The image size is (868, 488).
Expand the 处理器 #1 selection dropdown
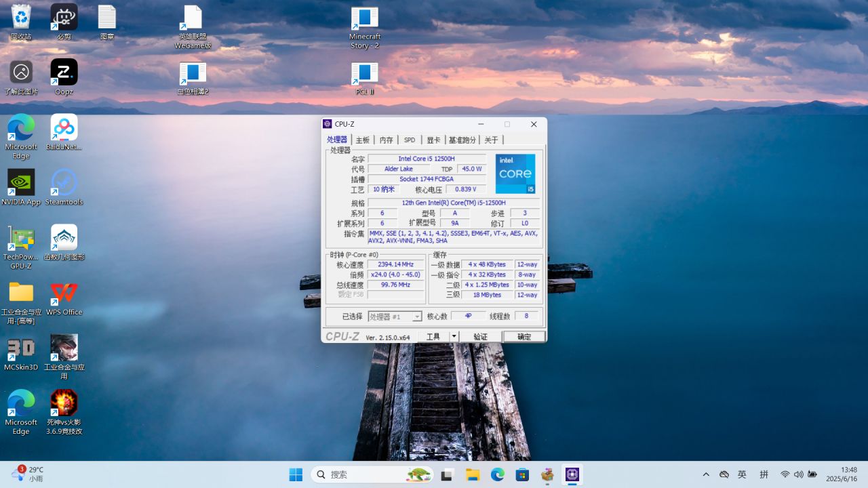[417, 317]
